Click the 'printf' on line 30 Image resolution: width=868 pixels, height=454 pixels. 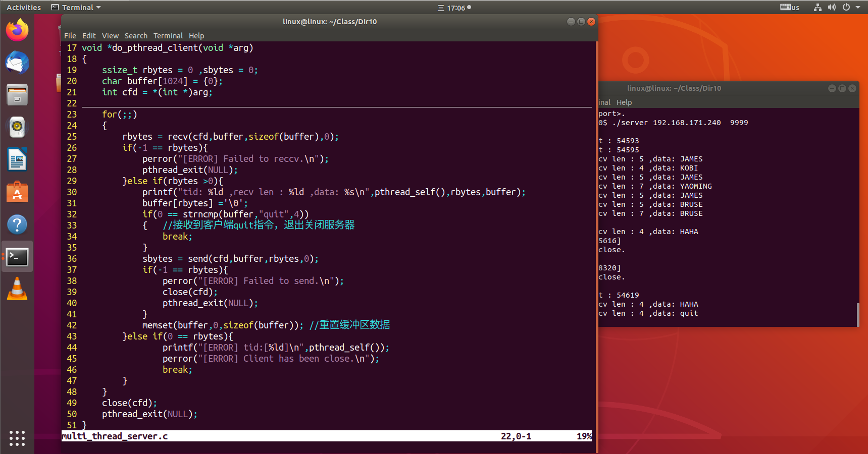click(x=158, y=192)
